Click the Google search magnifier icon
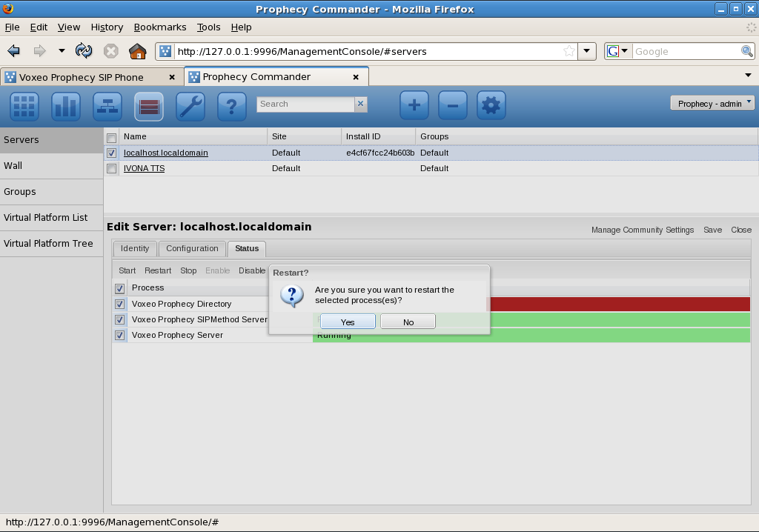The width and height of the screenshot is (759, 532). click(x=747, y=51)
